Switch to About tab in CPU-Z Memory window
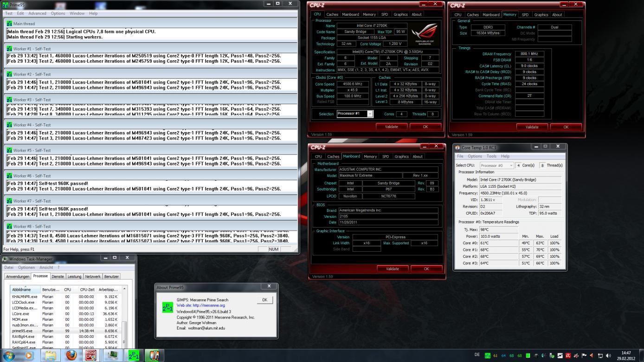644x362 pixels. pyautogui.click(x=557, y=14)
